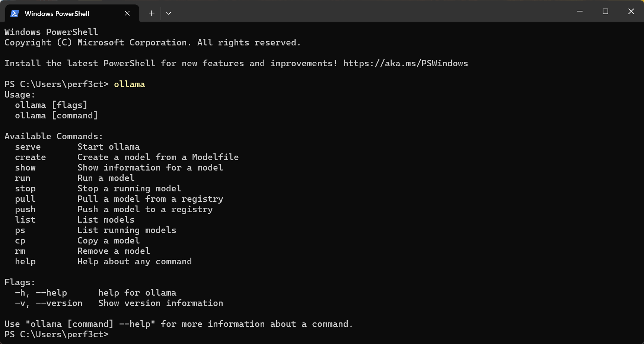Close the Windows PowerShell tab

(x=127, y=13)
